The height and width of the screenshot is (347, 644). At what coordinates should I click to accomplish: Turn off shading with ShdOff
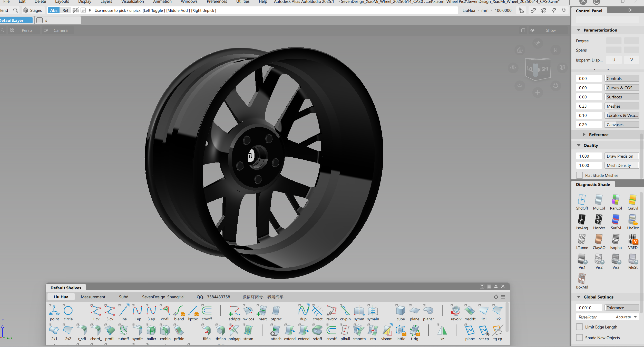(582, 200)
